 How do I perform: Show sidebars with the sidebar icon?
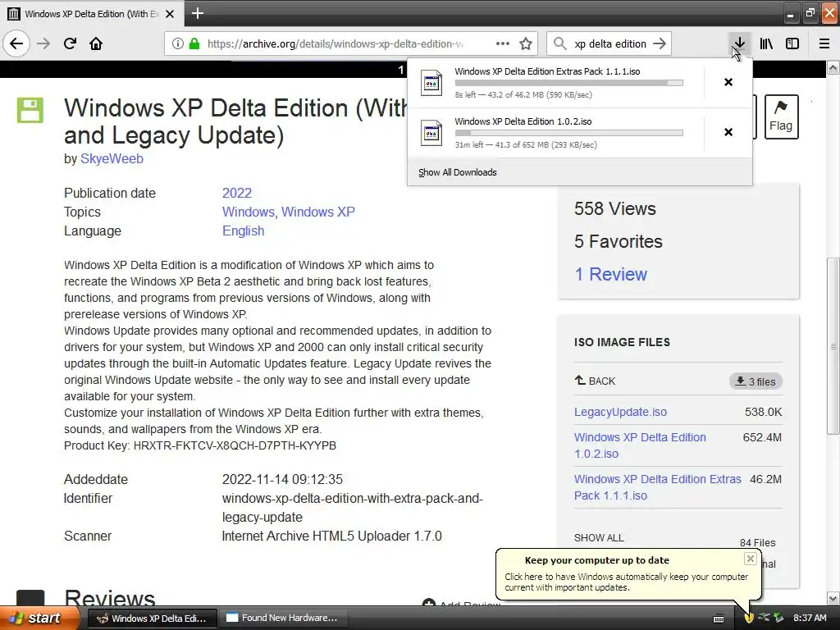792,43
